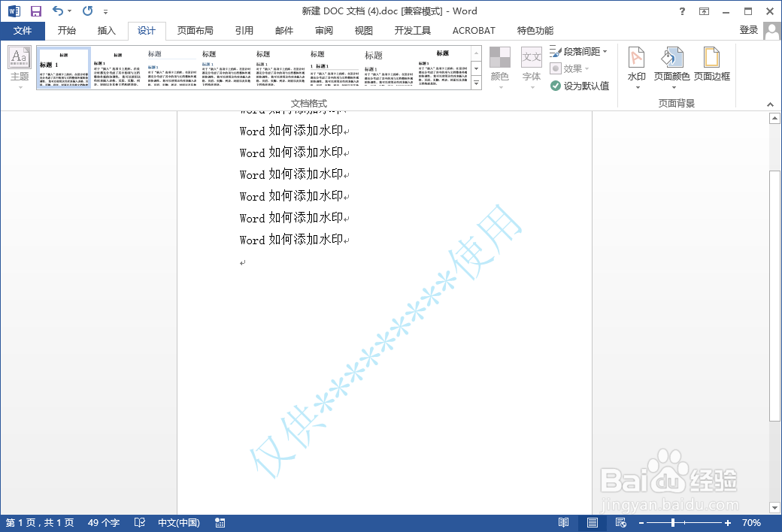Click the Save icon in Quick Access Toolbar
This screenshot has width=782, height=532.
pyautogui.click(x=35, y=11)
